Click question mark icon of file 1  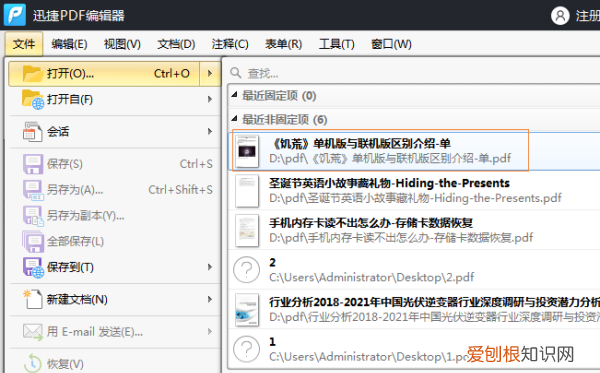247,349
